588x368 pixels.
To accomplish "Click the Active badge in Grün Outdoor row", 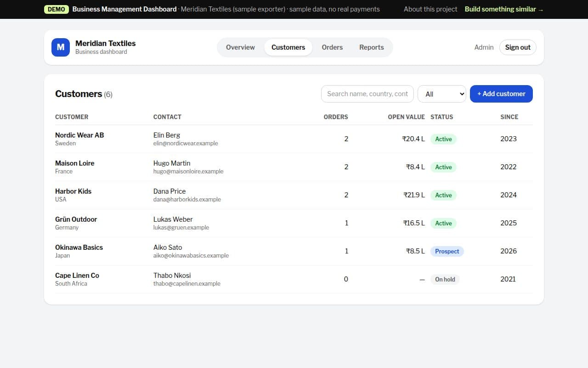I will 443,223.
